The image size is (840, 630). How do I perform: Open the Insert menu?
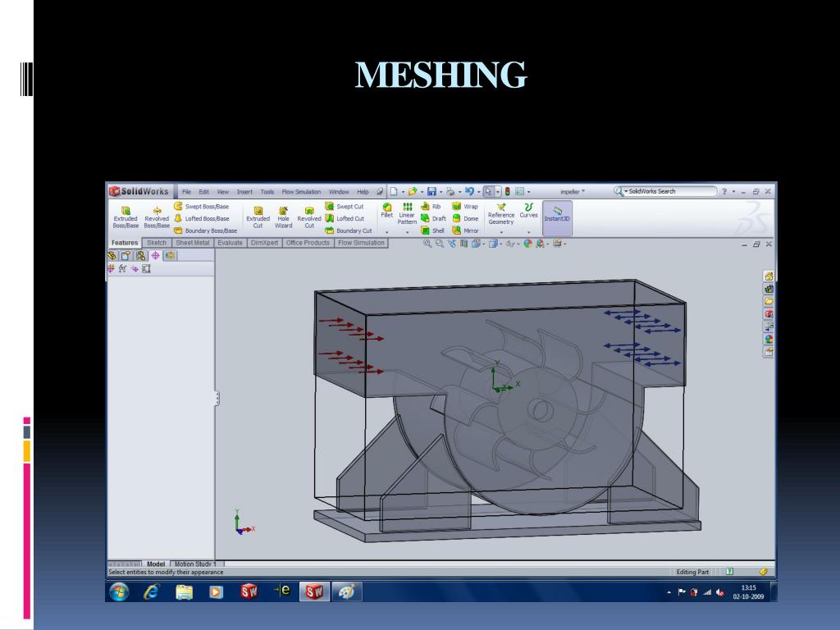[x=244, y=192]
